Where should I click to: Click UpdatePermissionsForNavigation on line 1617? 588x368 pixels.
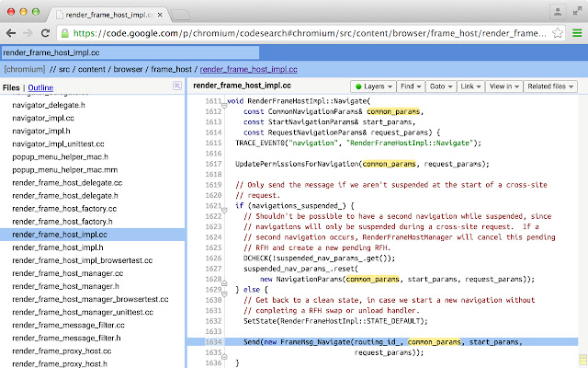coord(297,164)
